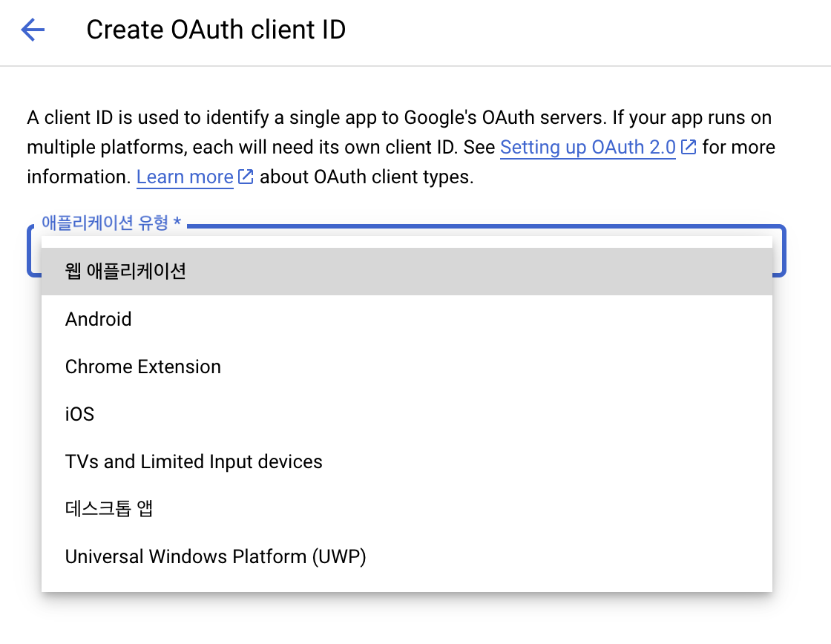Open external icon beside Learn more
Screen dimensions: 831x644
(246, 177)
